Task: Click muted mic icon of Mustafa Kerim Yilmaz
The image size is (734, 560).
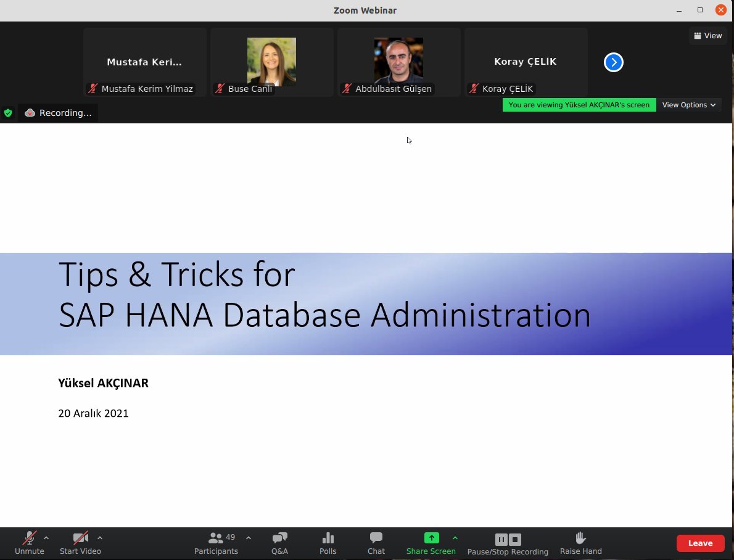Action: point(93,88)
